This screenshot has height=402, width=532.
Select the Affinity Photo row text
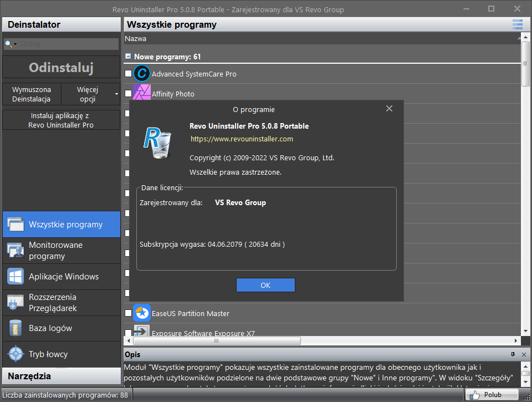pyautogui.click(x=173, y=94)
